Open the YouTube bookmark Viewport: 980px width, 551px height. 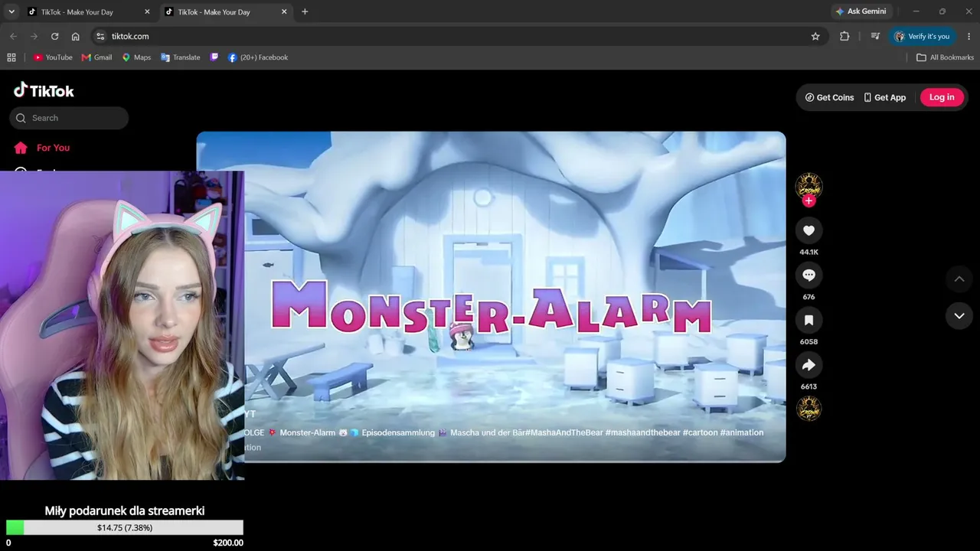click(53, 57)
